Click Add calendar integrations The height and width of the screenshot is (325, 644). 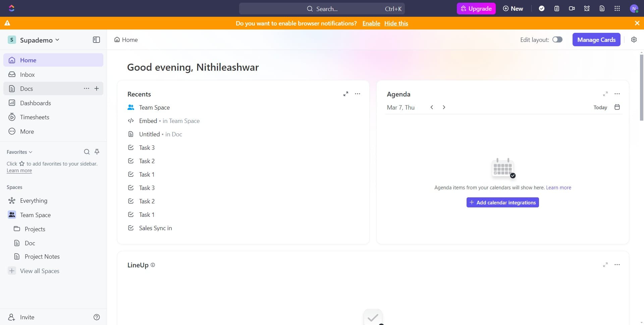(x=502, y=202)
